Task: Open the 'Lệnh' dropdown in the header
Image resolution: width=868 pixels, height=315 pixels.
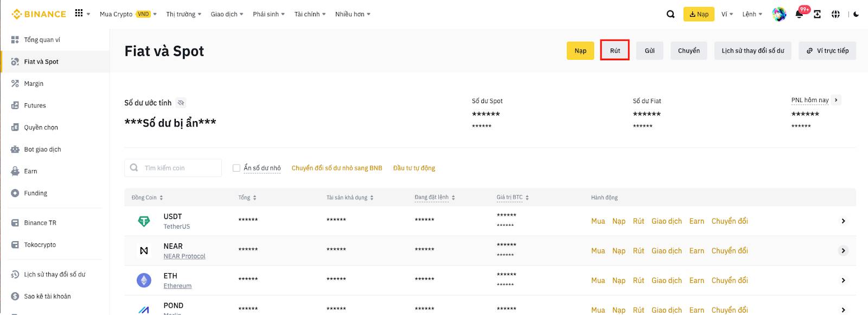Action: (752, 14)
